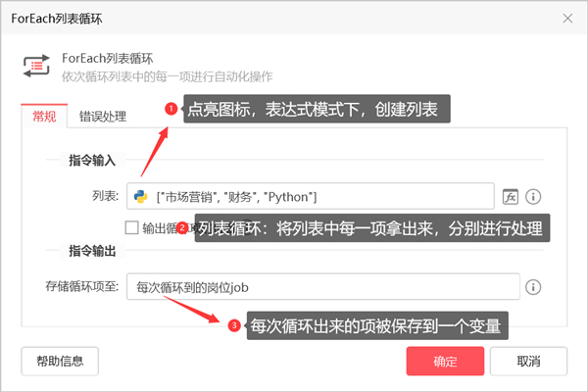Focus the 列表 expression input field
Screen dimensions: 588x392
click(311, 196)
